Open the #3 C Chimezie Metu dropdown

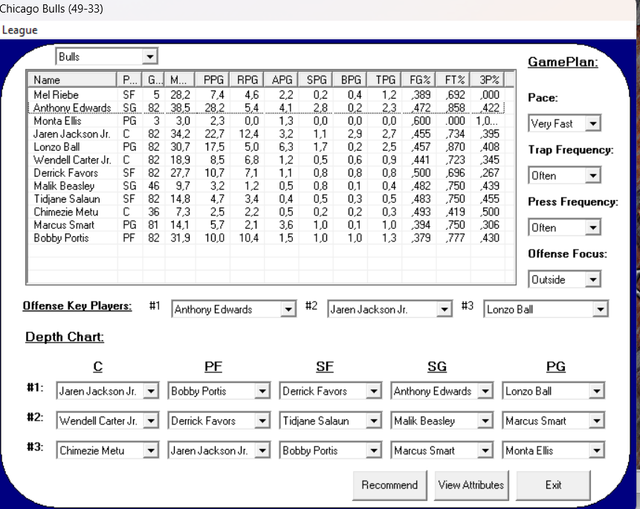(x=107, y=451)
